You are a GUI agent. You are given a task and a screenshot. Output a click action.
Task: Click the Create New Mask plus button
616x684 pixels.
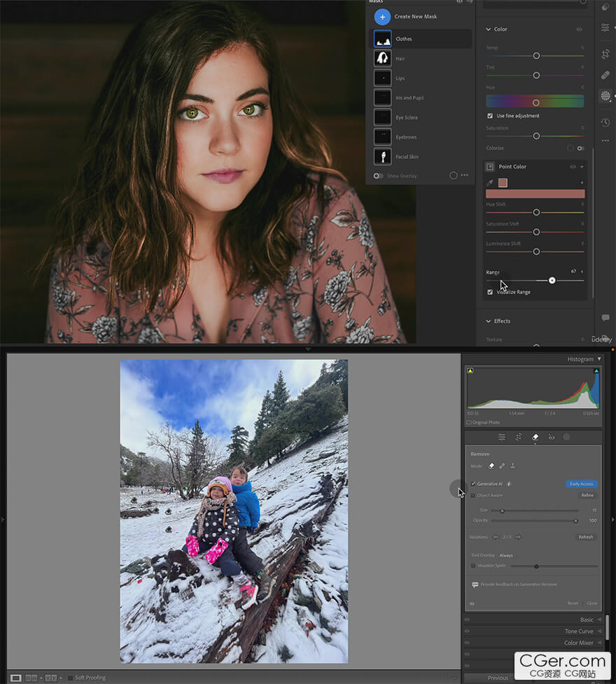(382, 17)
